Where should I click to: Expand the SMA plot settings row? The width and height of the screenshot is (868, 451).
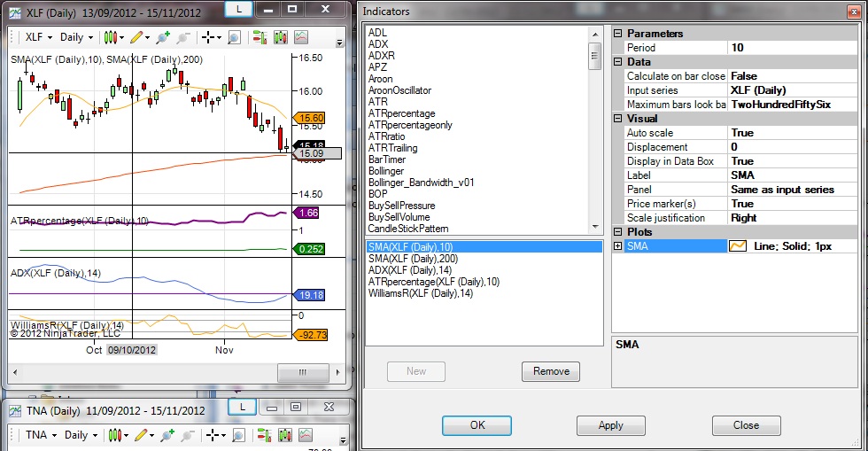[x=618, y=246]
